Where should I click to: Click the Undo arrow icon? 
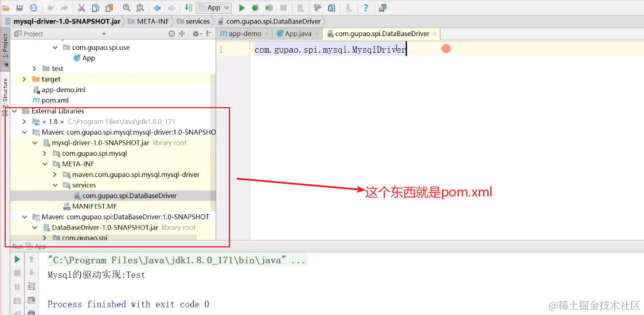click(x=50, y=7)
